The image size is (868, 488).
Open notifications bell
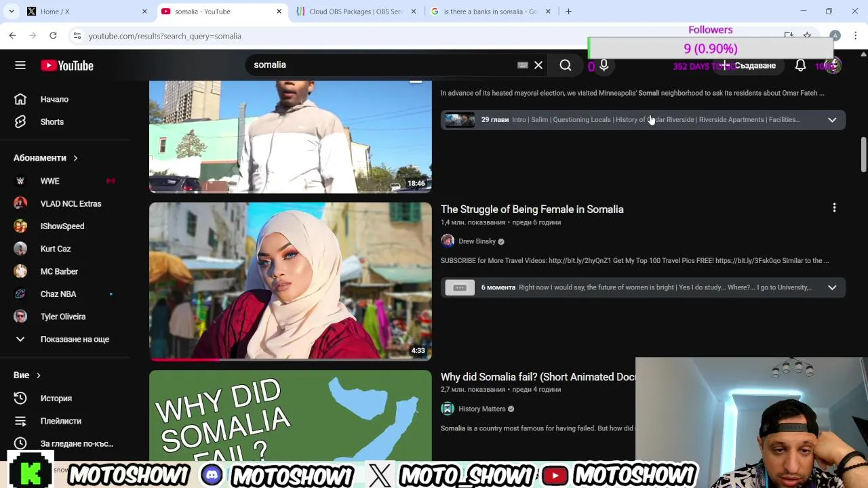pos(800,65)
